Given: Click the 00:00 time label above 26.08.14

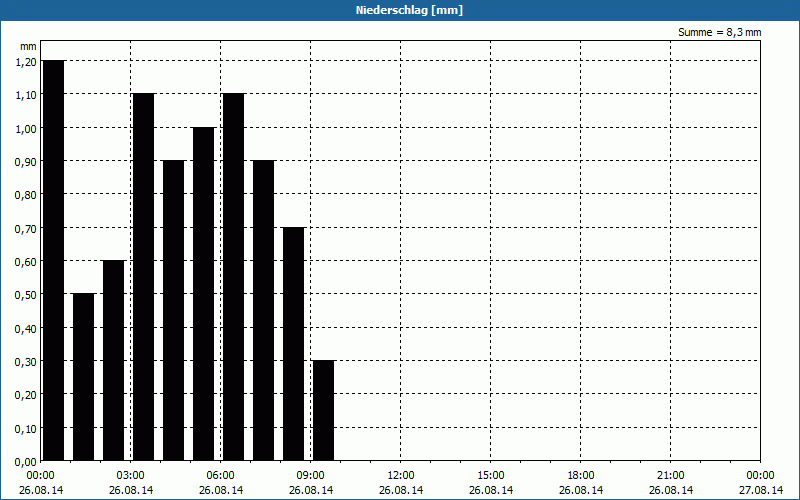Looking at the screenshot, I should [41, 476].
